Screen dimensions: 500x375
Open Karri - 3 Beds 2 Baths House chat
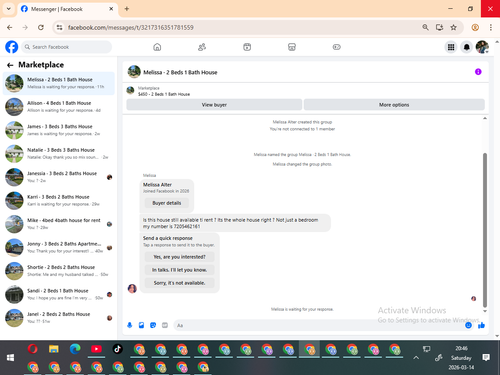59,200
